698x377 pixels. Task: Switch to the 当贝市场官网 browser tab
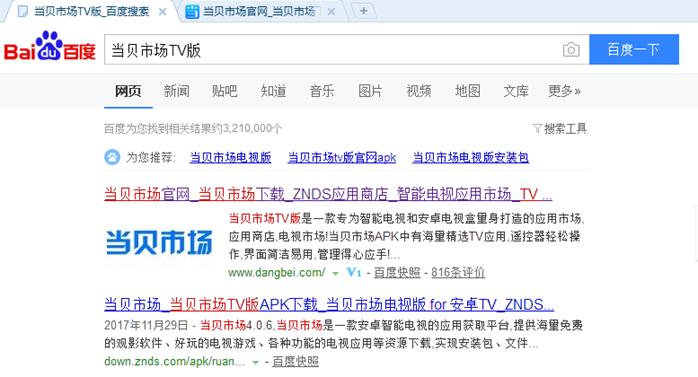coord(258,12)
